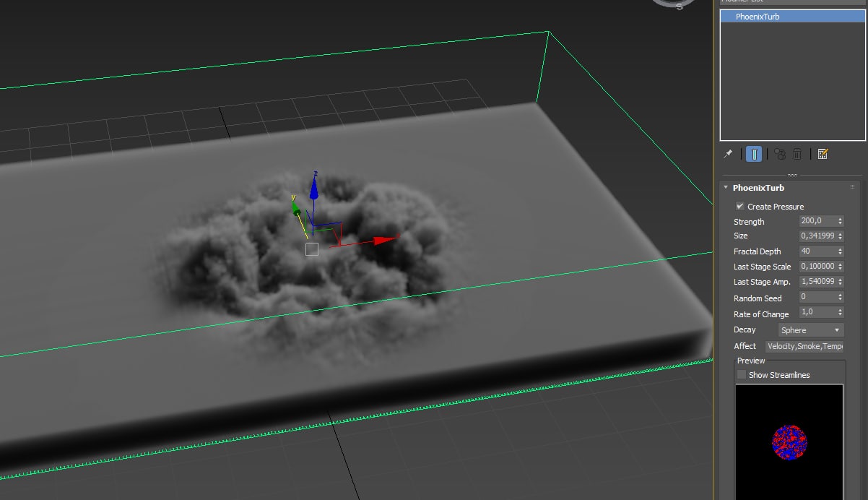
Task: Click the Fractal Depth spinner arrows
Action: pyautogui.click(x=841, y=251)
